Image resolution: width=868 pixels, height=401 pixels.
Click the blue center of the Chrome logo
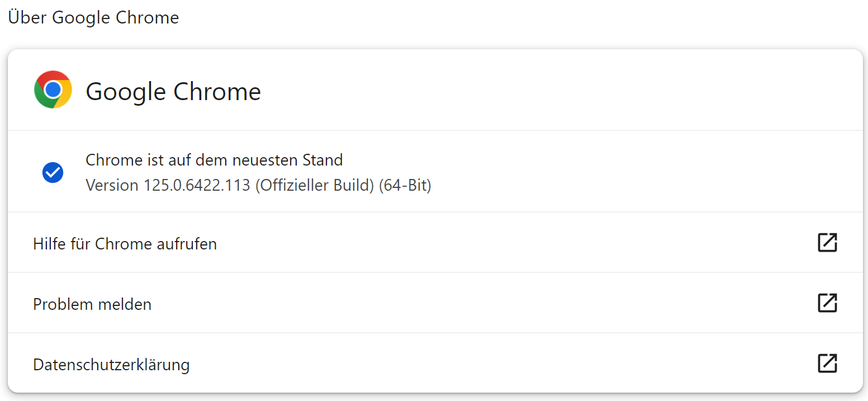point(53,89)
